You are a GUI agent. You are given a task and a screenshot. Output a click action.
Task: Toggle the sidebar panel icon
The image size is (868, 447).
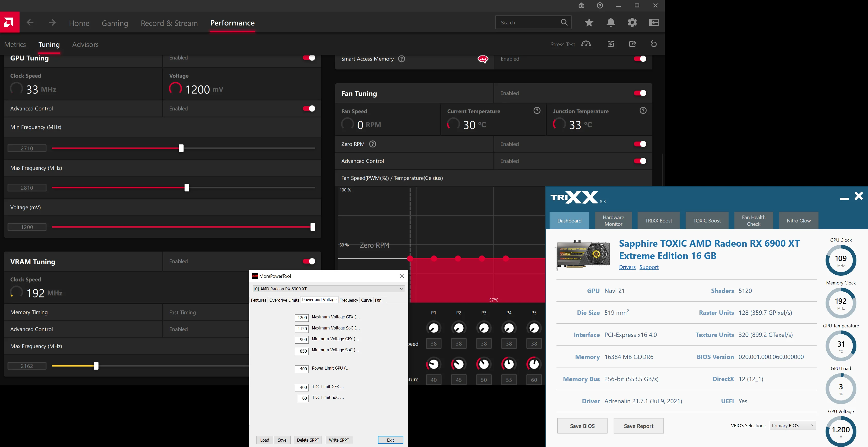pyautogui.click(x=654, y=23)
